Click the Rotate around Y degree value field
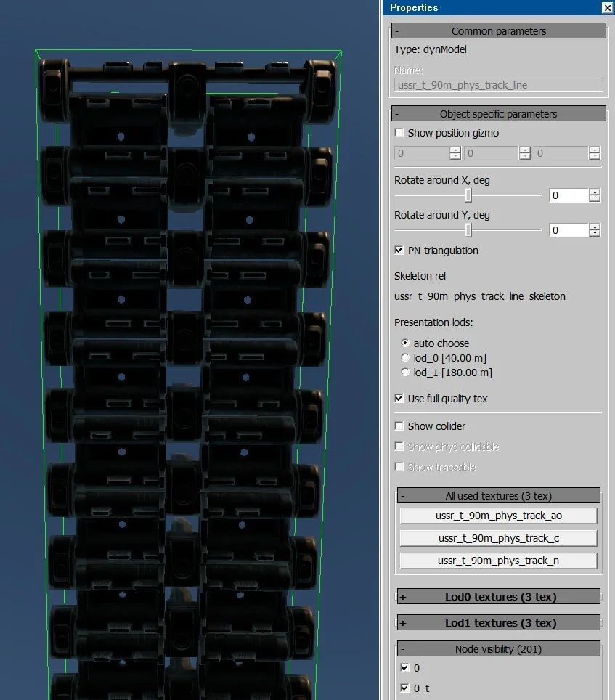615x700 pixels. click(x=569, y=230)
